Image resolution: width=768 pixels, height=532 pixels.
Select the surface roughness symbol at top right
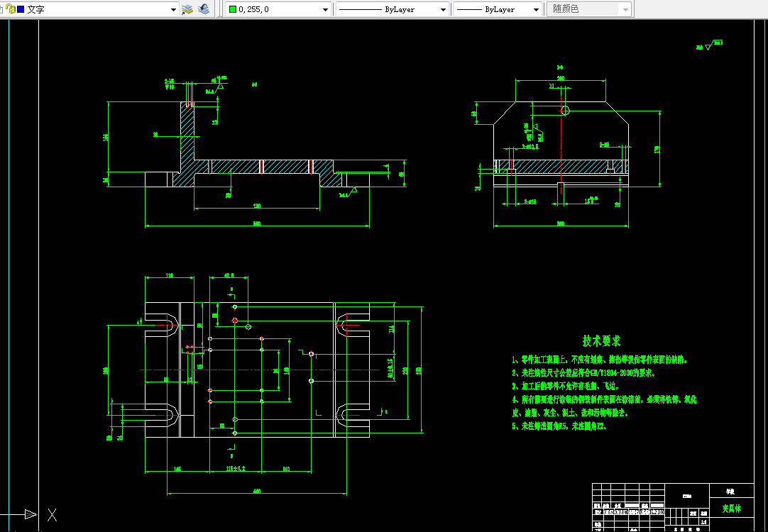click(x=710, y=45)
